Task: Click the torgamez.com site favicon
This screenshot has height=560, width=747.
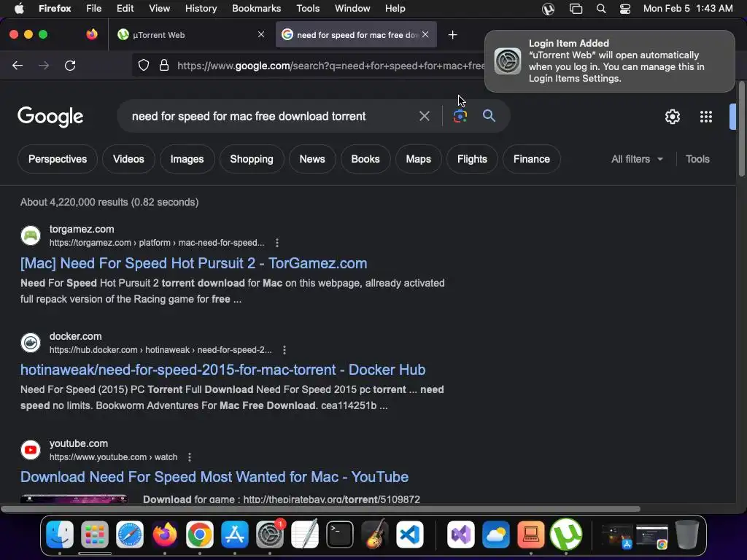Action: pos(31,236)
